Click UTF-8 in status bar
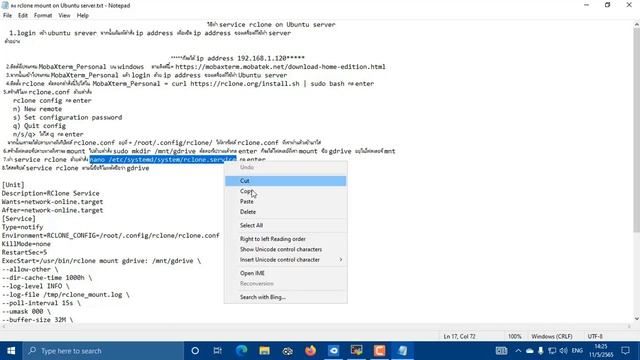Screen dimensions: 640x360 595,336
